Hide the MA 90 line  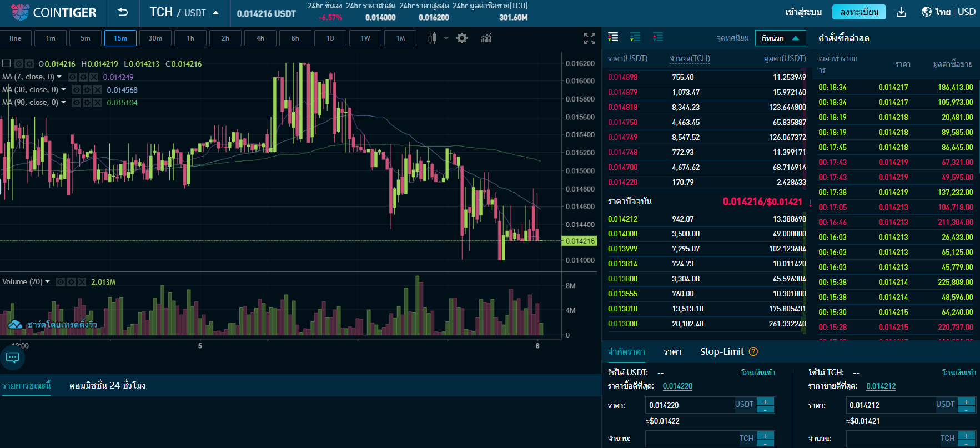point(77,103)
